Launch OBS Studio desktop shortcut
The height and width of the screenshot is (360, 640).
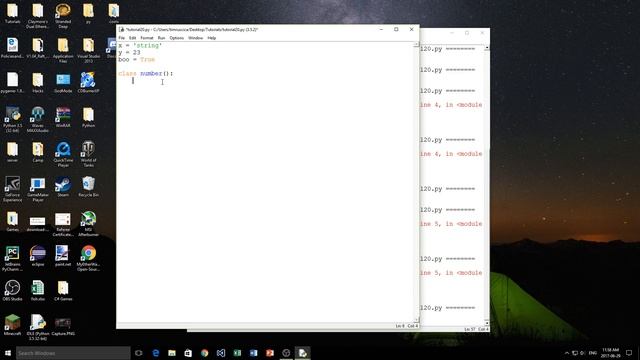(12, 291)
